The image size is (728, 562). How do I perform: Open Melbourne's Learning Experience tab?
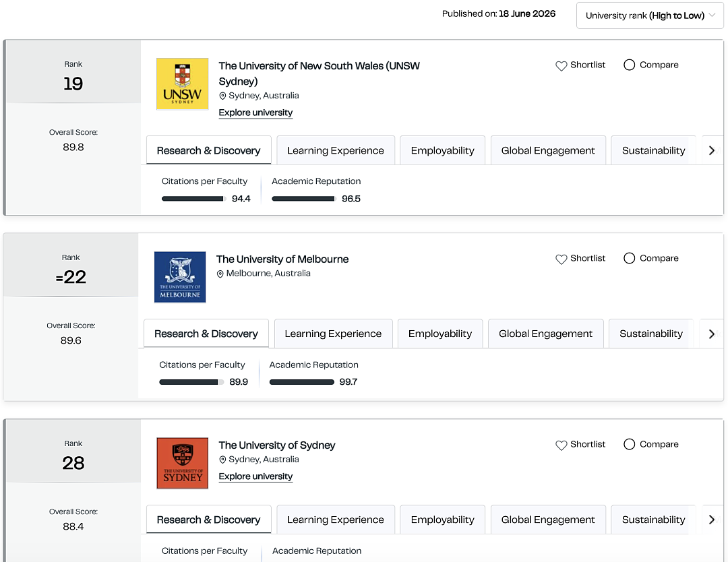[x=334, y=334]
